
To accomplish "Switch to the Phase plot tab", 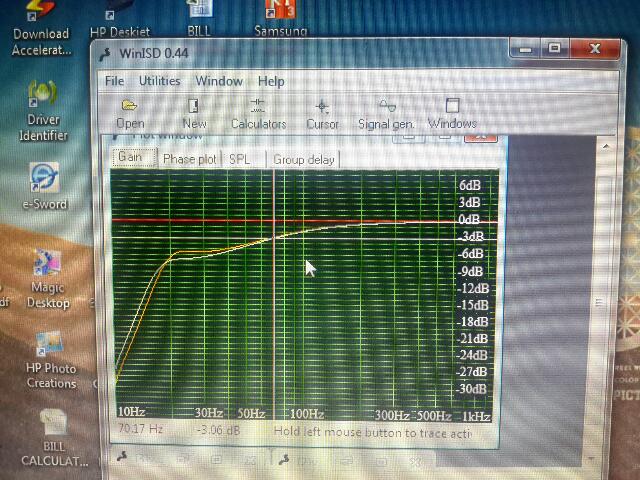I will 190,159.
